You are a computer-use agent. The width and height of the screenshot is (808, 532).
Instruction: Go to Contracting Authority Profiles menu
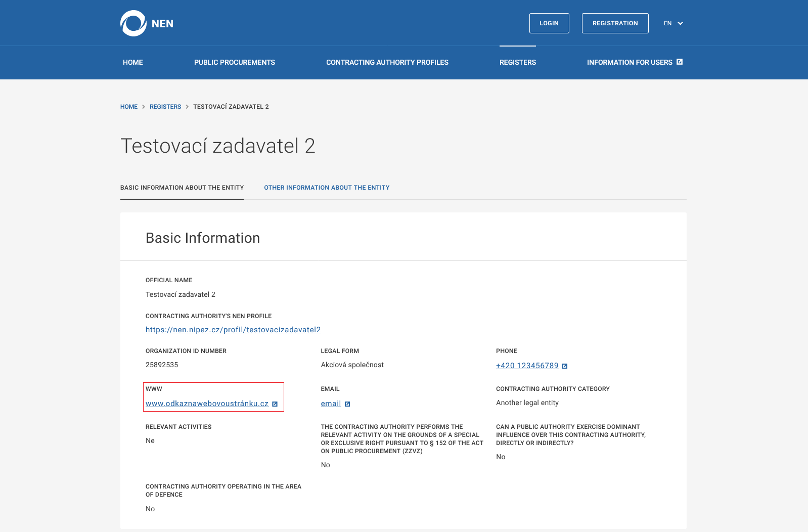pyautogui.click(x=387, y=62)
